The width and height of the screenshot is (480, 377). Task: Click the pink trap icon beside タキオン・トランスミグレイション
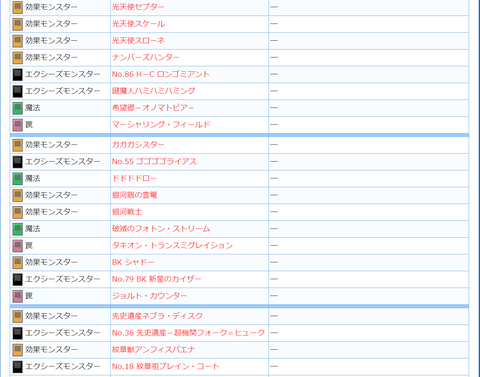click(x=17, y=246)
